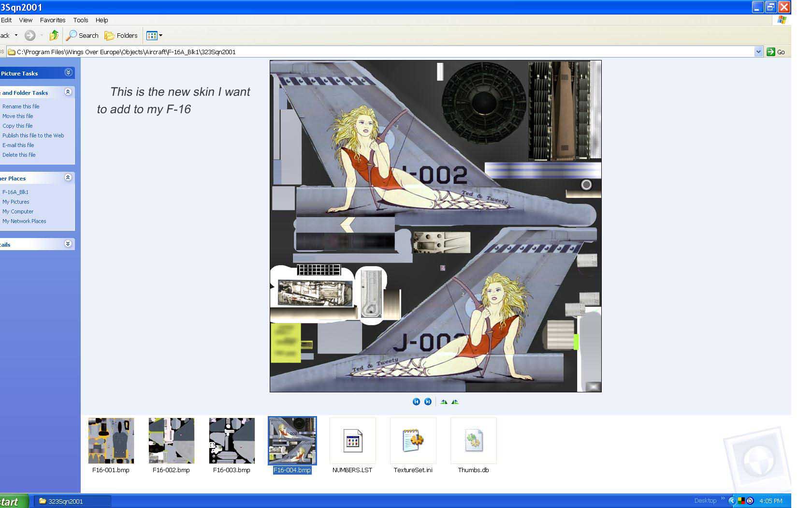Open My Pictures link
Image resolution: width=812 pixels, height=508 pixels.
pos(16,202)
